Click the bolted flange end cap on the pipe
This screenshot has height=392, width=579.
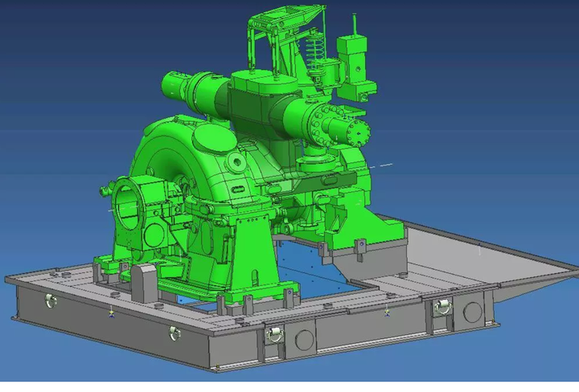[x=358, y=133]
